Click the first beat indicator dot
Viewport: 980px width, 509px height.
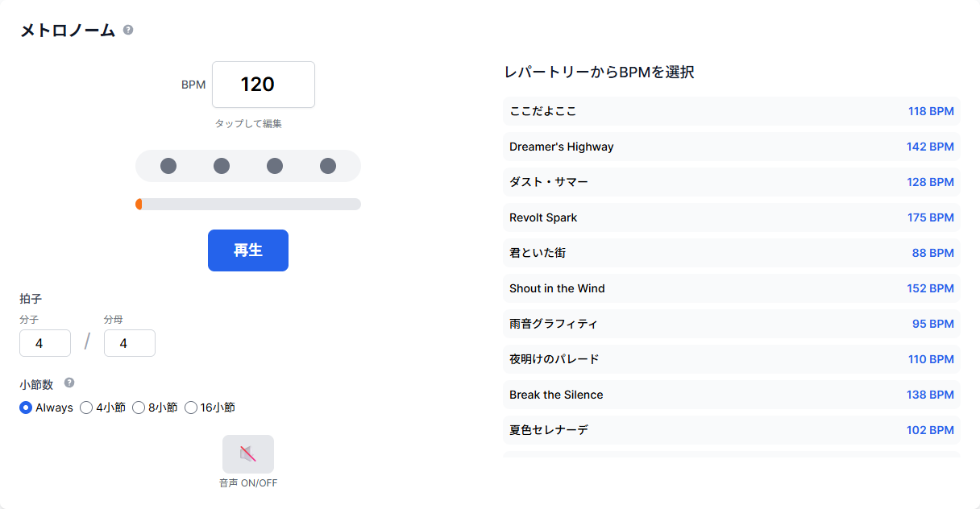(x=168, y=166)
